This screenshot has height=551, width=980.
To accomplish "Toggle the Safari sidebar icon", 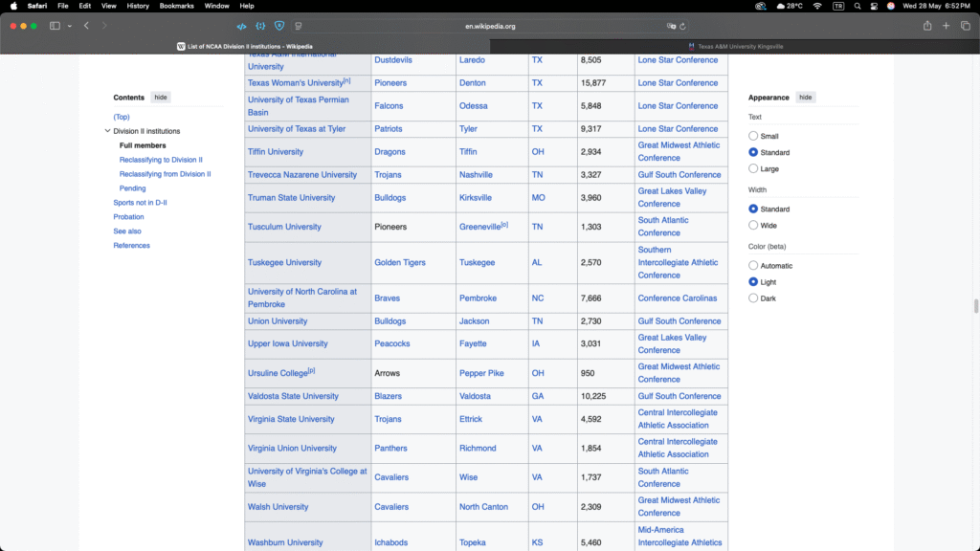I will click(55, 26).
